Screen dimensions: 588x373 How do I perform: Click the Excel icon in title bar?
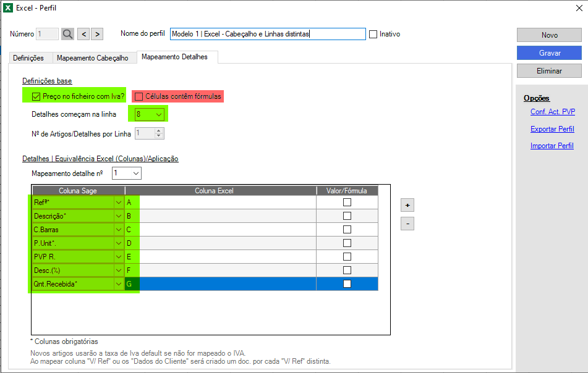pos(8,8)
